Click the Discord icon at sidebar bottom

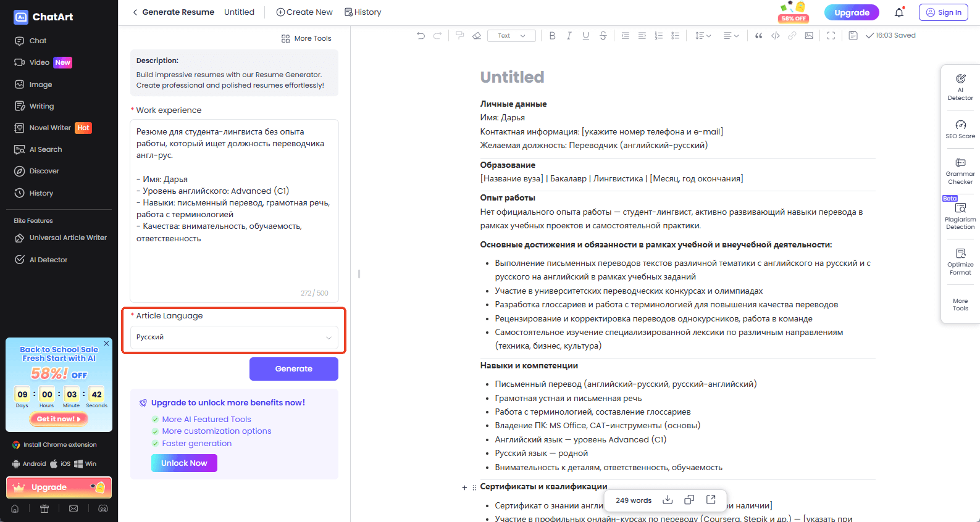click(x=103, y=509)
